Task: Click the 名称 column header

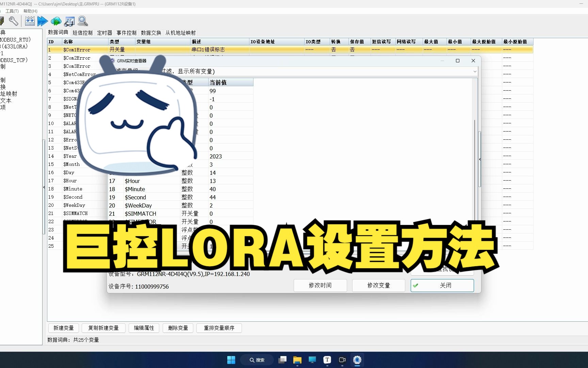Action: click(85, 42)
